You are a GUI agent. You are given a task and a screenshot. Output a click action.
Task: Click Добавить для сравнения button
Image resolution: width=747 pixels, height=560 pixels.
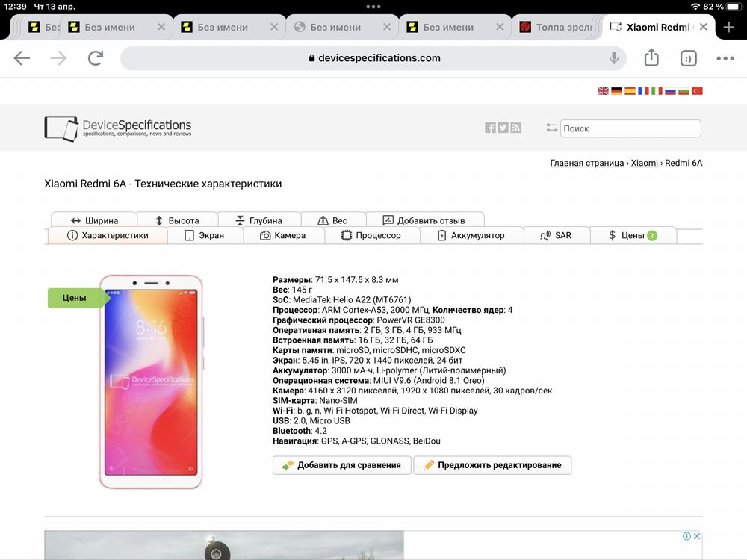[341, 465]
